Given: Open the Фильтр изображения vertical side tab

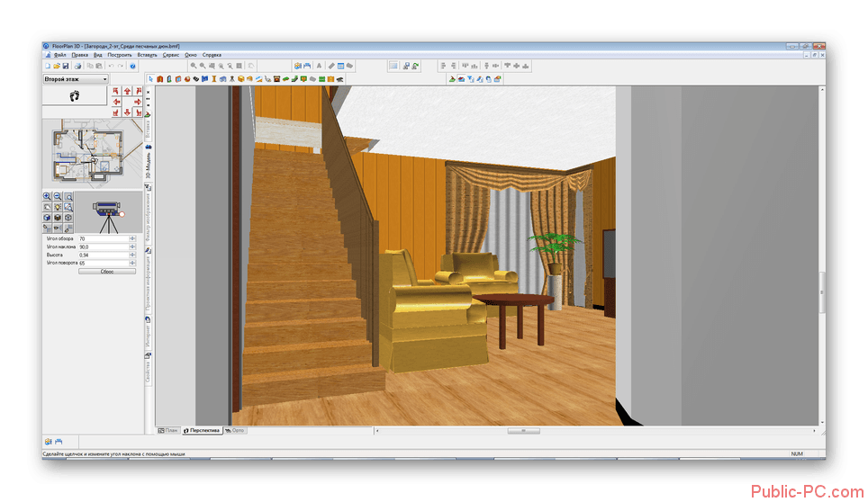Looking at the screenshot, I should point(149,213).
